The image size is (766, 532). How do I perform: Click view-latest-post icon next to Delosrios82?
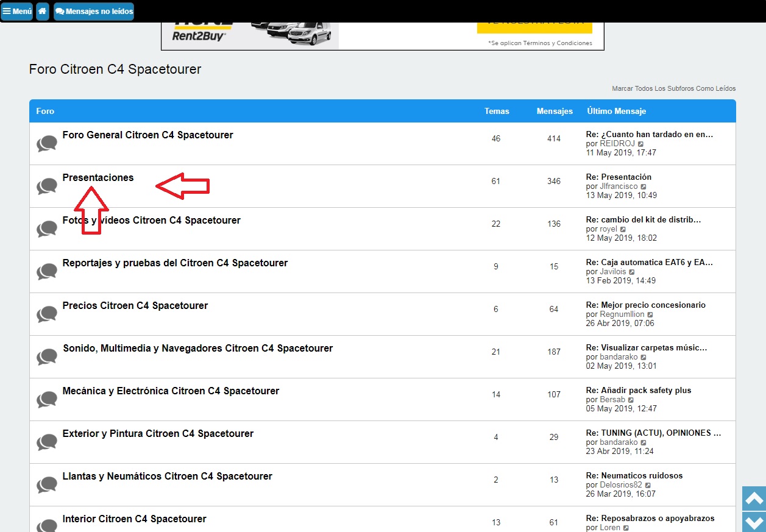tap(648, 485)
